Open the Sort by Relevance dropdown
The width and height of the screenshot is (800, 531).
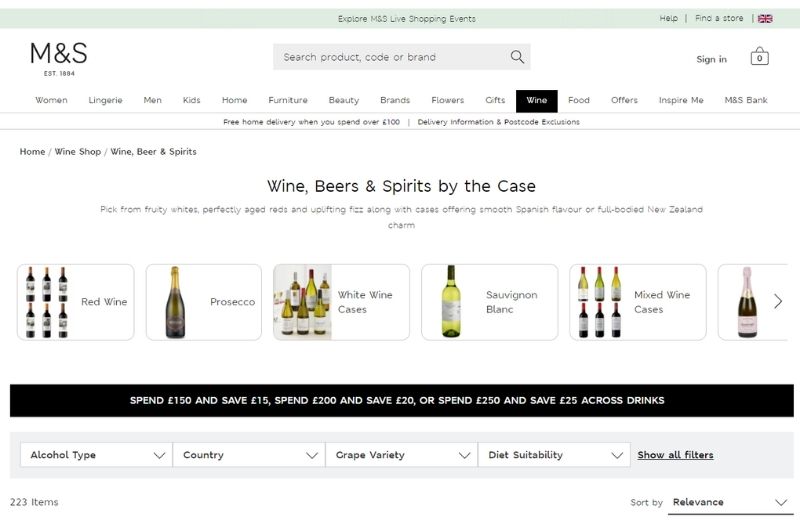[730, 502]
